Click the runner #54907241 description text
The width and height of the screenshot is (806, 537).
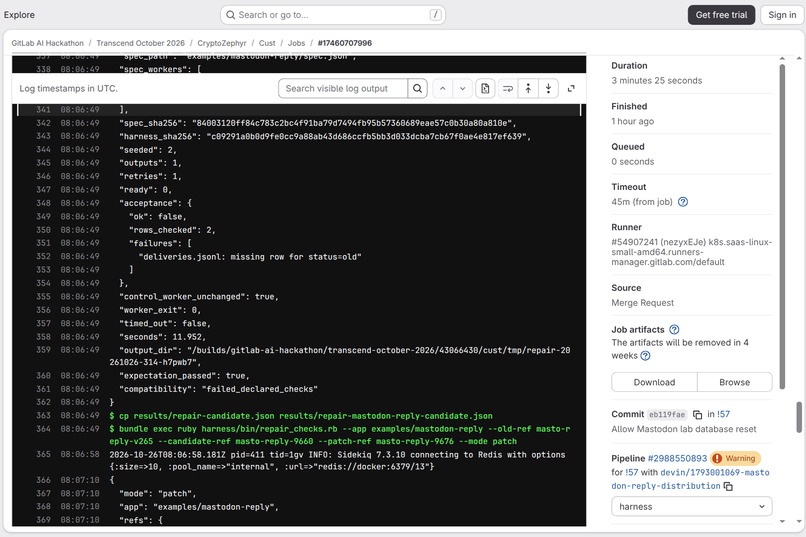(691, 252)
